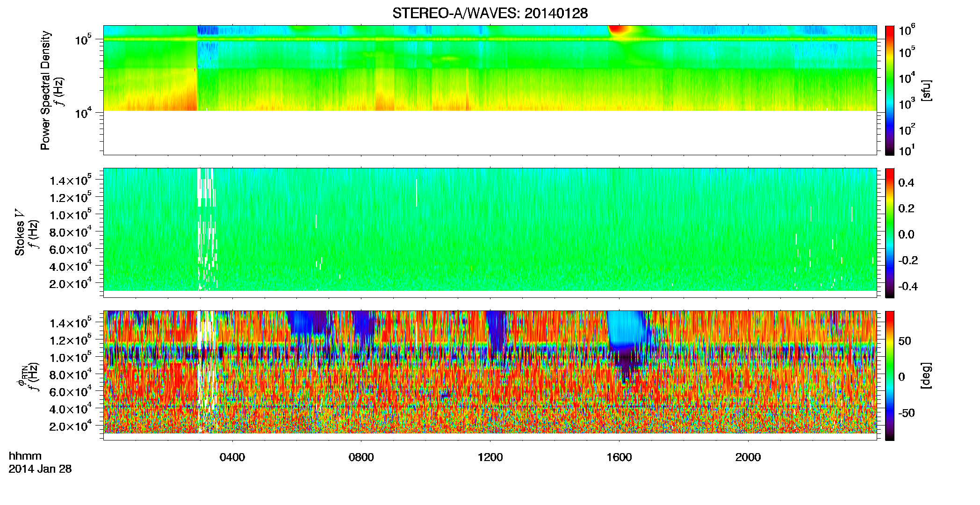
Task: Click the sfu power spectral density colorbar
Action: 890,90
